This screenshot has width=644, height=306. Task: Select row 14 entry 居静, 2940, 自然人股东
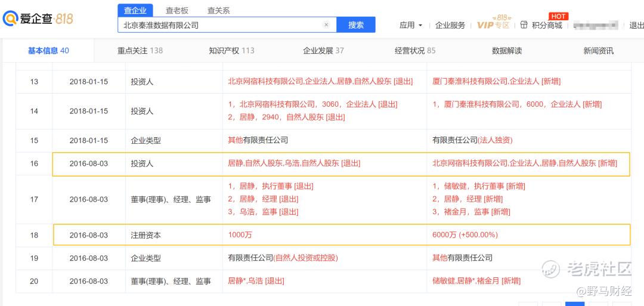[x=287, y=118]
